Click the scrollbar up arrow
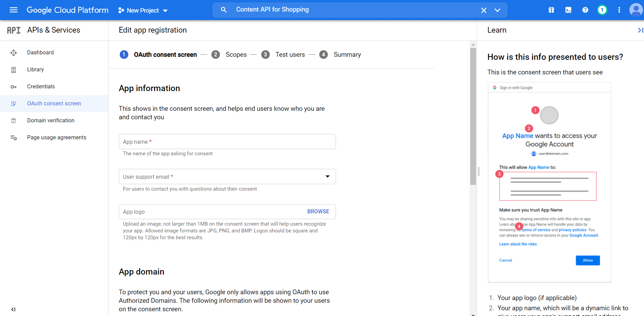Image resolution: width=644 pixels, height=316 pixels. (473, 45)
